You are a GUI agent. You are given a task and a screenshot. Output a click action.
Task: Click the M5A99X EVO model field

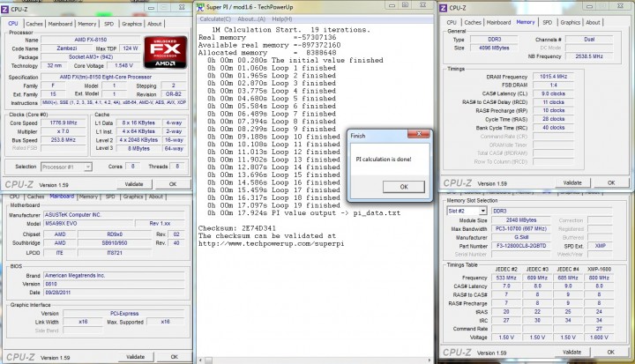88,224
